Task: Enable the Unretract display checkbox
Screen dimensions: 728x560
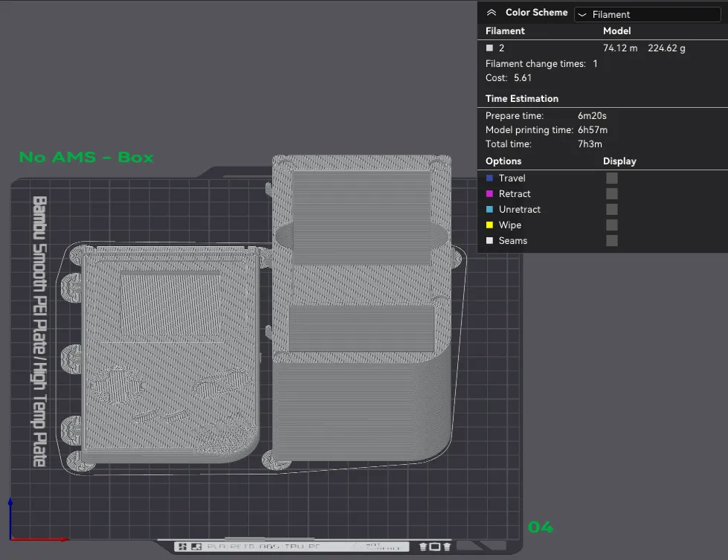Action: (612, 210)
